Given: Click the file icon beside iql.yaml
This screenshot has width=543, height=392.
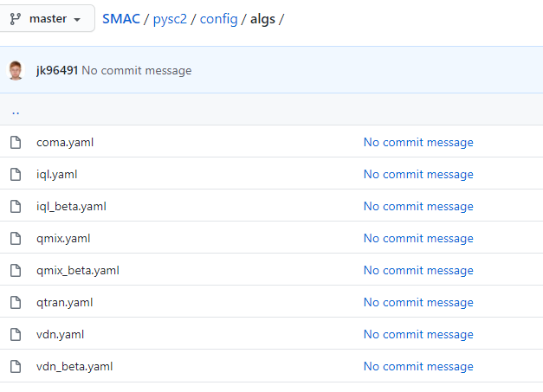Looking at the screenshot, I should click(15, 174).
